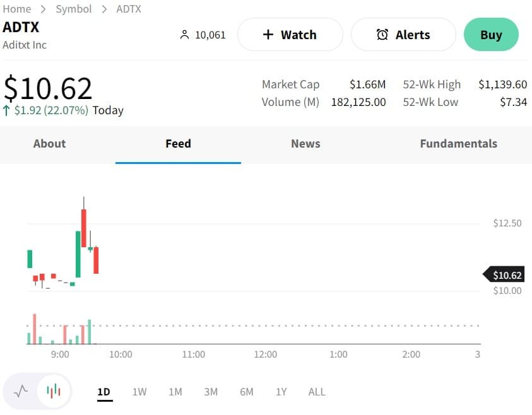The height and width of the screenshot is (415, 532).
Task: Click the alarm clock Alerts icon
Action: 382,35
